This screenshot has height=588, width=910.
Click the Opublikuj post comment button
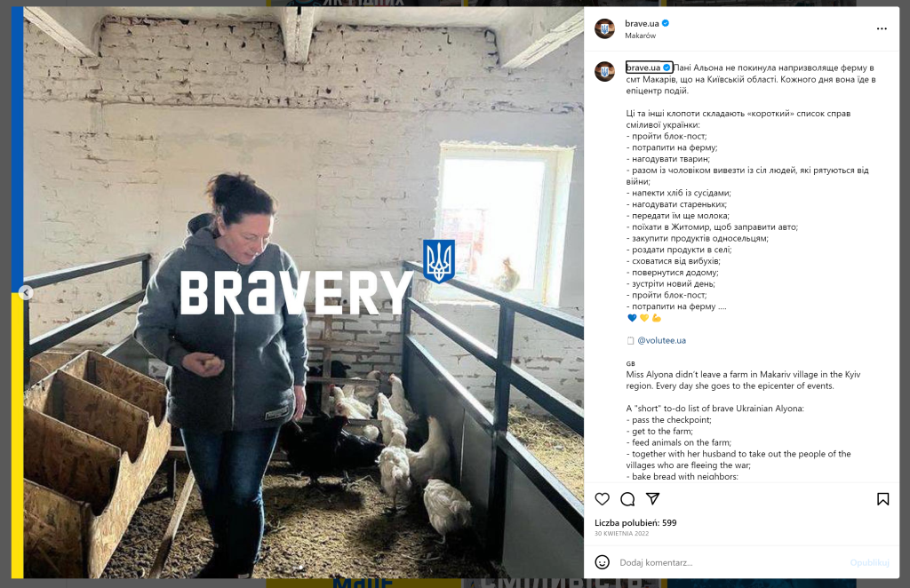click(x=869, y=562)
